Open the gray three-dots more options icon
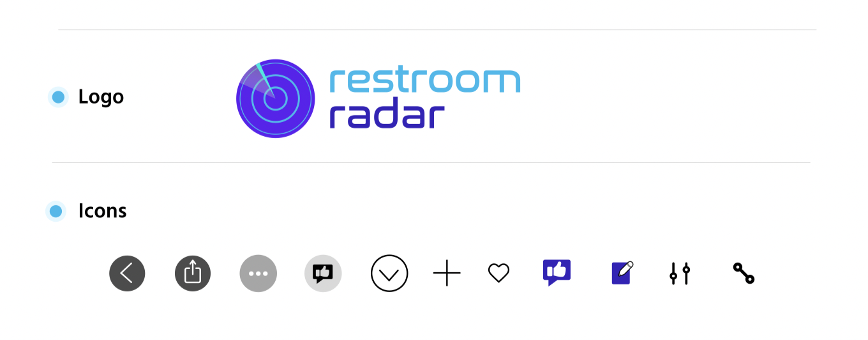 [x=258, y=274]
